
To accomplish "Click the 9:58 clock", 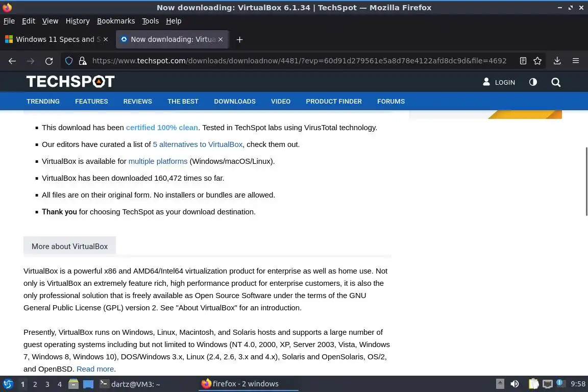I will (578, 384).
